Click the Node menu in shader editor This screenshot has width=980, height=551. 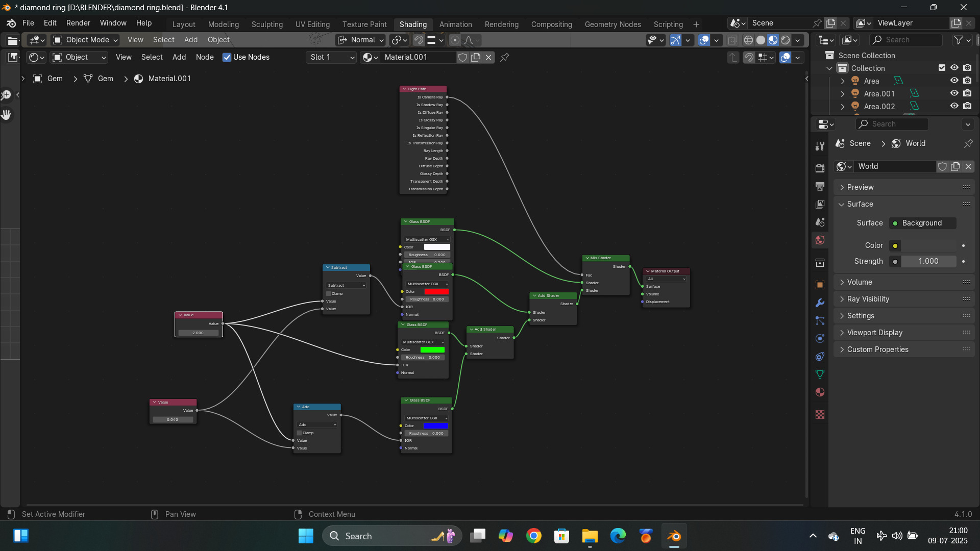[205, 57]
